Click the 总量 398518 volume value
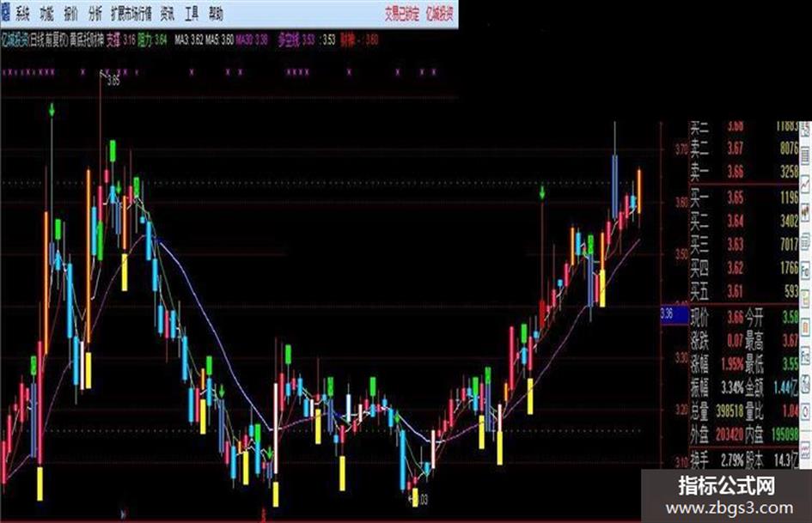 click(717, 411)
